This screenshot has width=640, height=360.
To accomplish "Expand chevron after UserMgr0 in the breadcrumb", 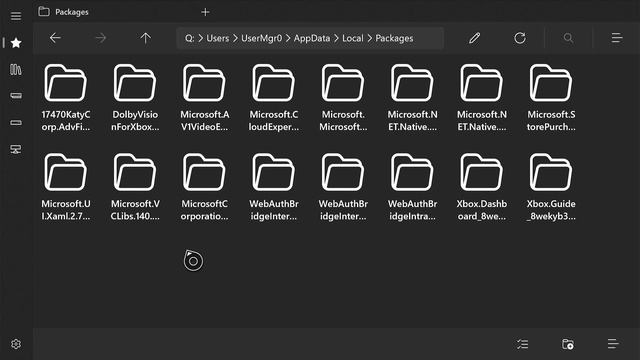I will click(288, 38).
